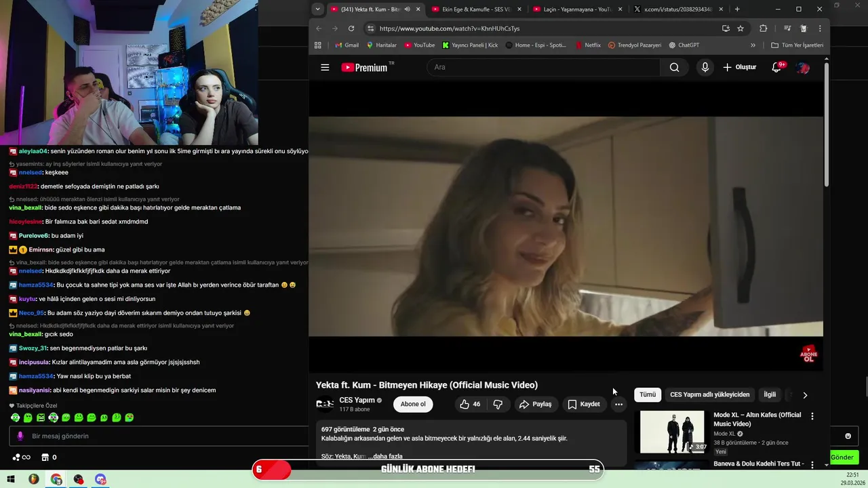The width and height of the screenshot is (868, 488).
Task: Click the Paylaş share button
Action: 535,404
